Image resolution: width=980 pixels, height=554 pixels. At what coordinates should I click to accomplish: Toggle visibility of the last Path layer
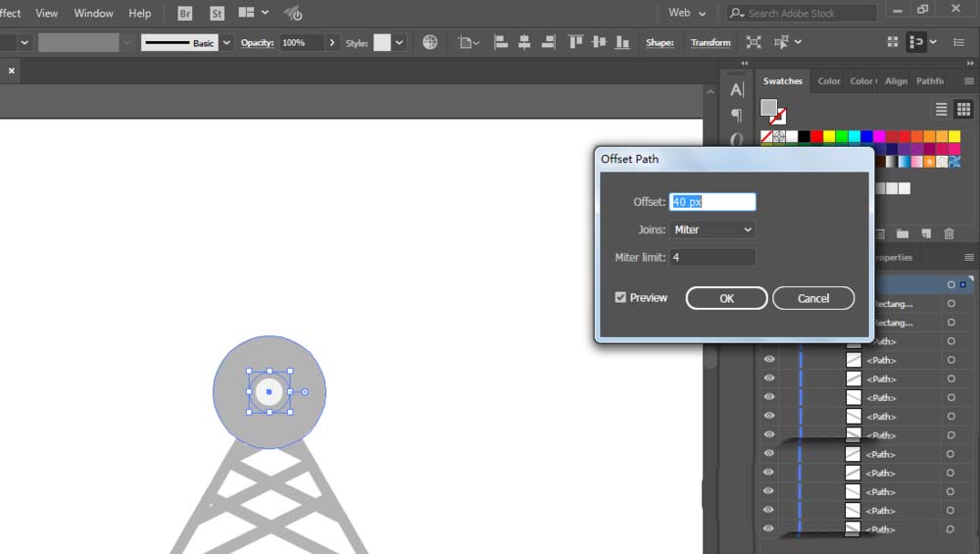(769, 529)
